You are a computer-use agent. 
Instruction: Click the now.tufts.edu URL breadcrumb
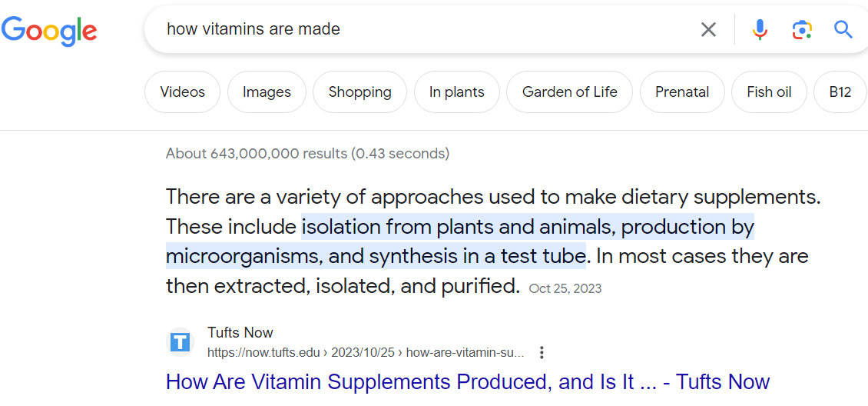(x=366, y=353)
